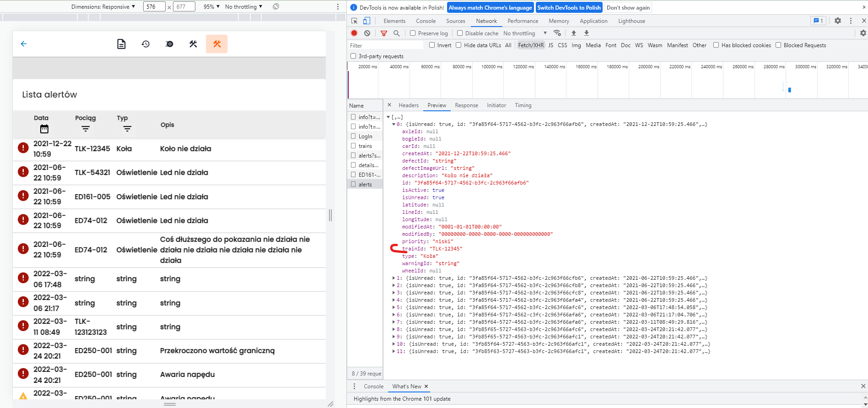Open the calendar date filter under Data
The height and width of the screenshot is (408, 868).
44,129
